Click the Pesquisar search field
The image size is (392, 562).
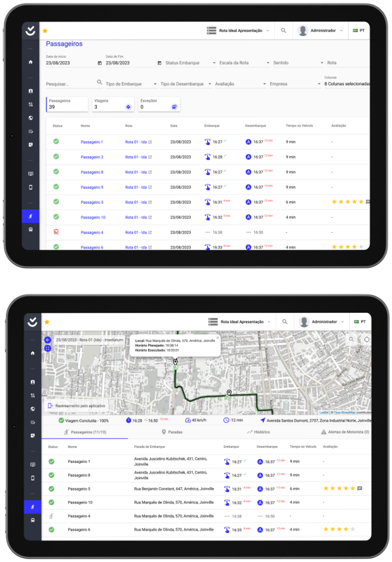tap(71, 84)
